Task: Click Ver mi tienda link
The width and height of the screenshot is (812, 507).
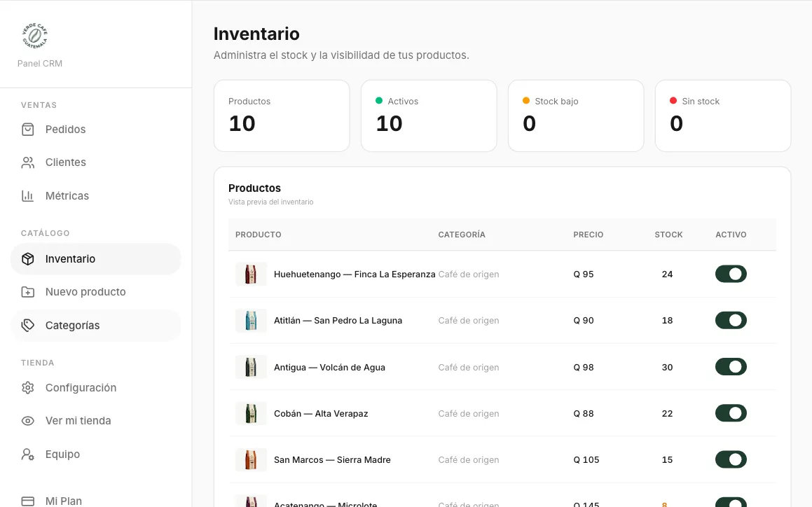Action: coord(96,421)
